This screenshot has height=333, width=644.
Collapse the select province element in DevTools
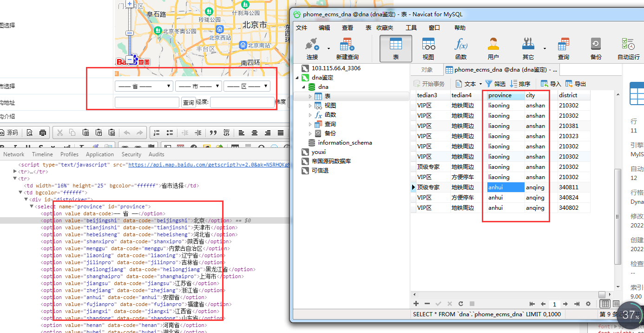(32, 206)
